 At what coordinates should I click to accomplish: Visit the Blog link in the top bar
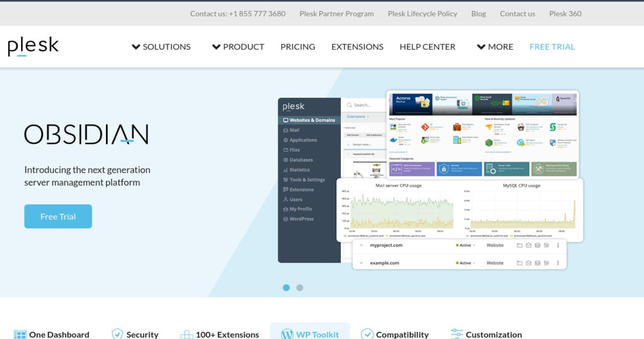pos(479,14)
